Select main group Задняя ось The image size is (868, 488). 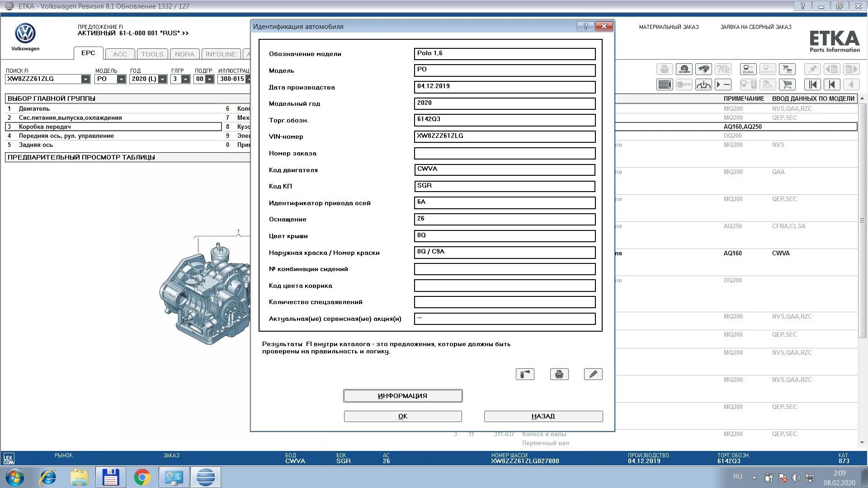pyautogui.click(x=113, y=145)
